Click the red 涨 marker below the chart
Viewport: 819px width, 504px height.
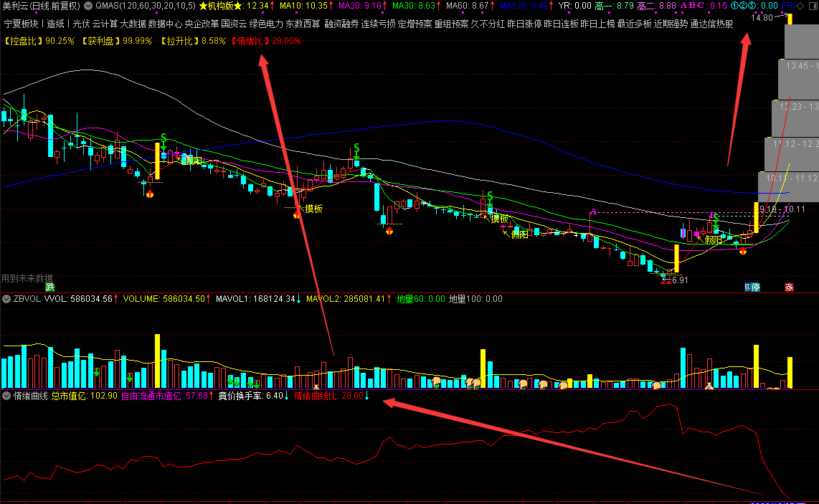point(789,287)
